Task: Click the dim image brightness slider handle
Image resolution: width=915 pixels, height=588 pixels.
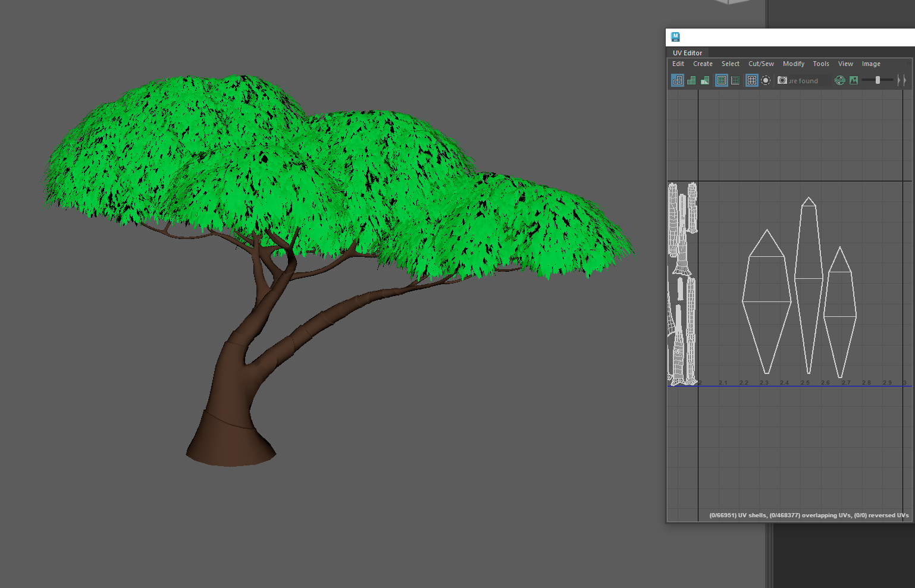Action: pyautogui.click(x=878, y=80)
